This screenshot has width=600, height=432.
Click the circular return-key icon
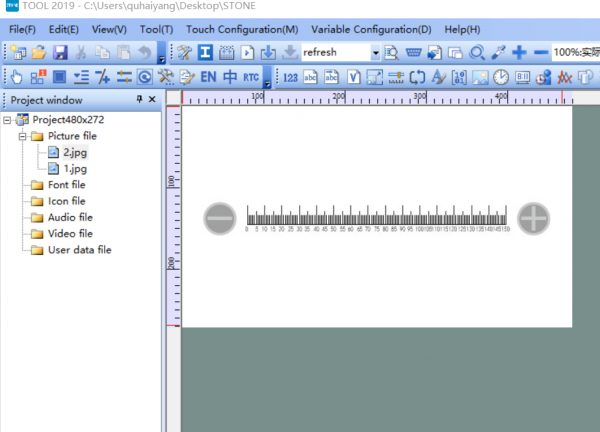pyautogui.click(x=145, y=77)
